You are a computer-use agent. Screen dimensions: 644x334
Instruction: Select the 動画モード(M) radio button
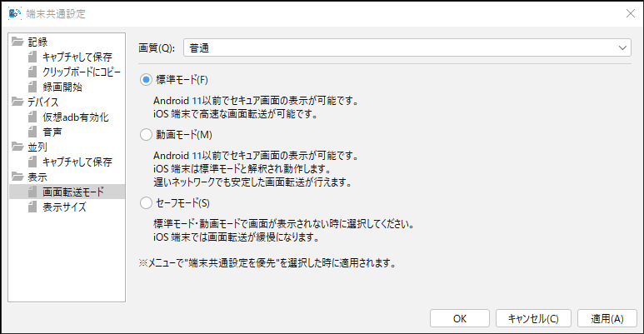click(146, 134)
